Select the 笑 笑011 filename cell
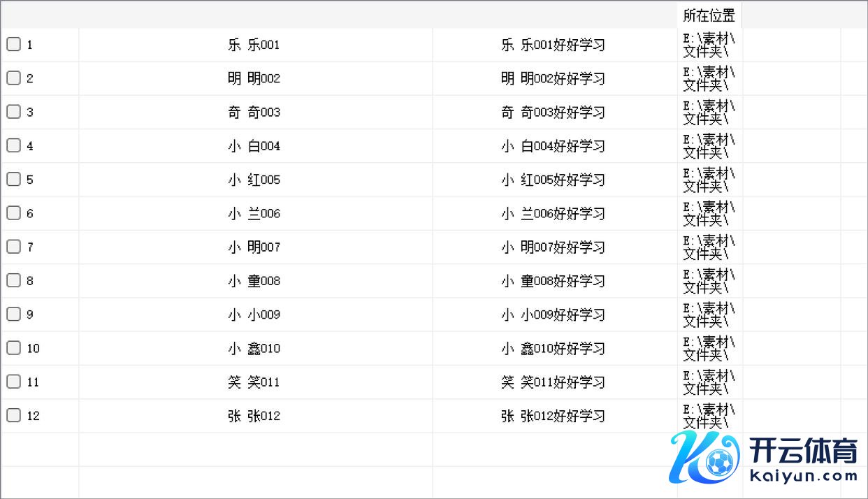Image resolution: width=868 pixels, height=499 pixels. point(254,382)
